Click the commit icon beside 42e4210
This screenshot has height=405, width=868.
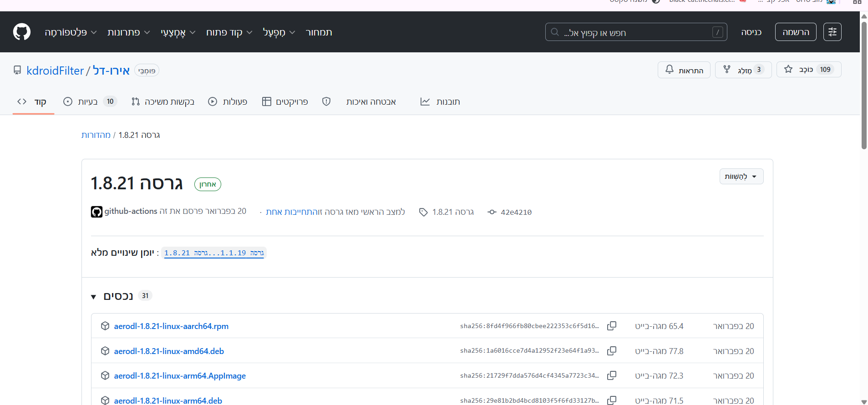coord(492,212)
